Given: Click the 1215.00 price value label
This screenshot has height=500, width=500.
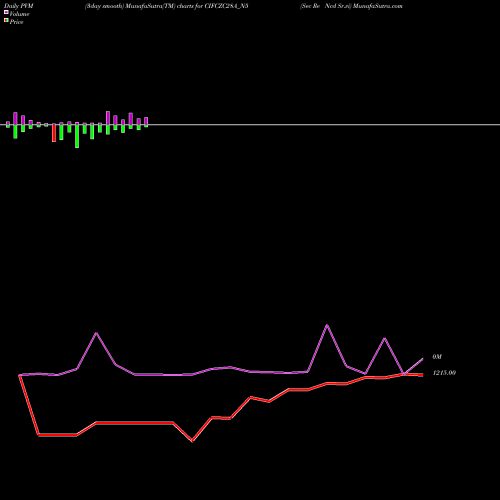Looking at the screenshot, I should [x=444, y=373].
